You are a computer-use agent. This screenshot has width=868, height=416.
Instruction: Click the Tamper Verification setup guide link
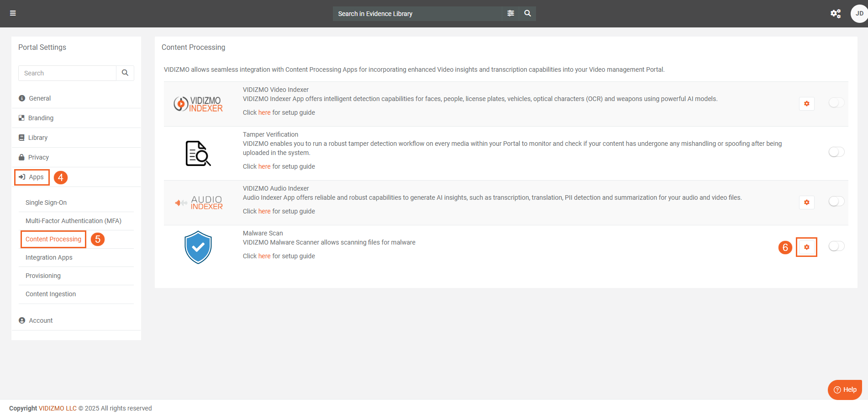coord(264,167)
